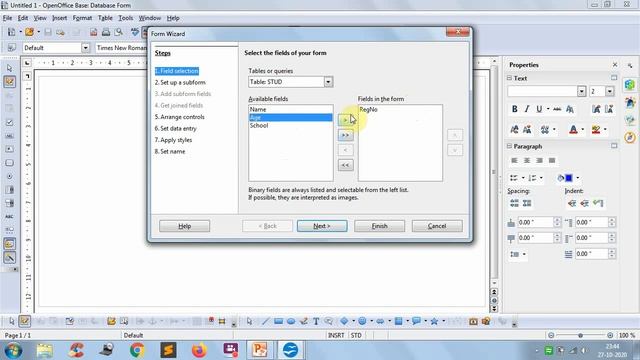Open the Table menu

coord(105,18)
